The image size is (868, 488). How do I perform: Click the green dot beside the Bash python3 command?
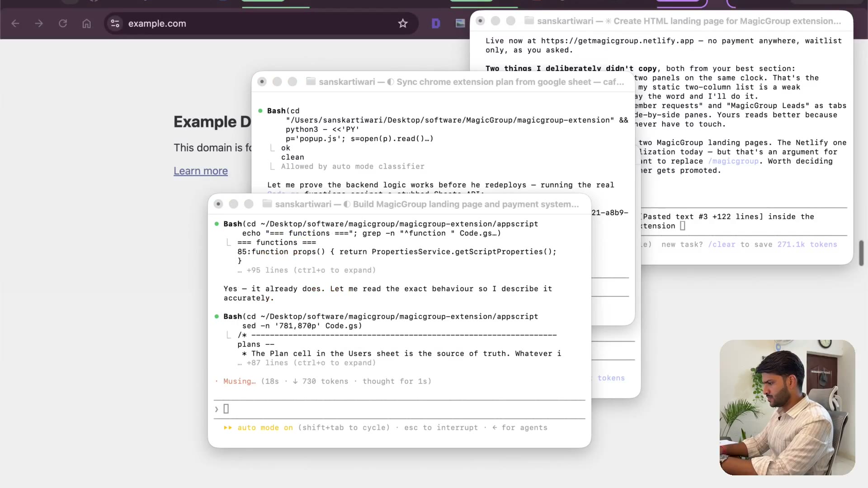point(260,111)
